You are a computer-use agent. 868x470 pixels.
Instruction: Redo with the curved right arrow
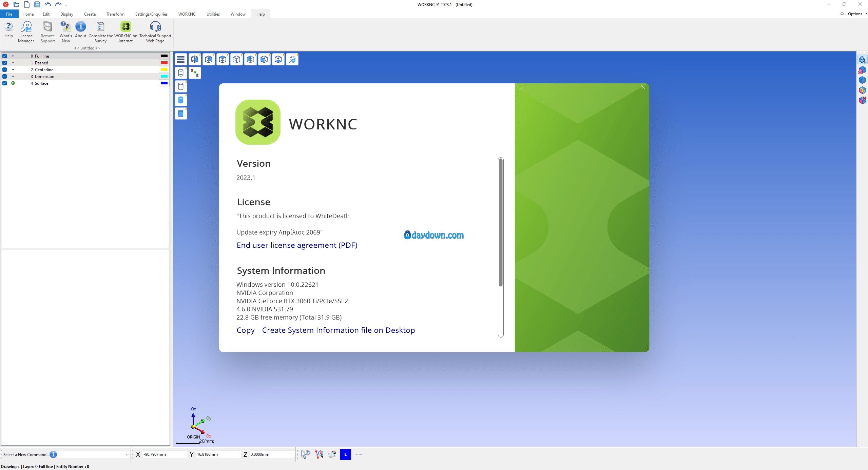(58, 4)
